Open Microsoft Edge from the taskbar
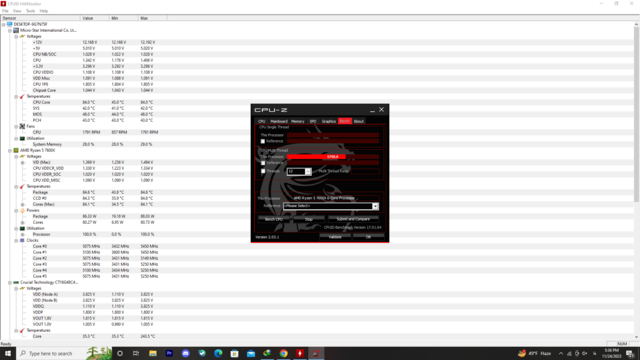640x360 pixels. point(218,353)
